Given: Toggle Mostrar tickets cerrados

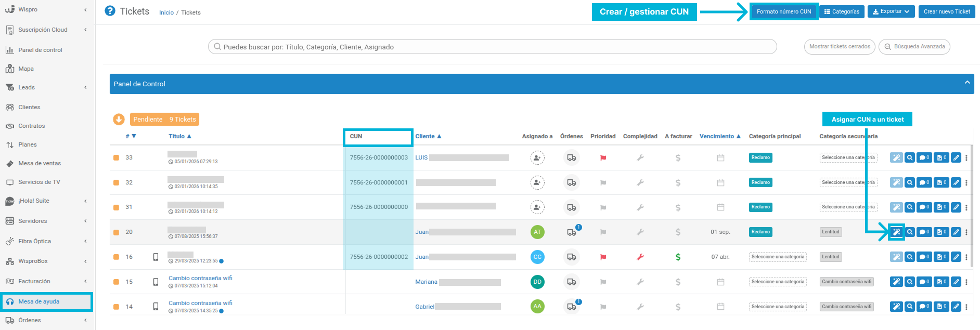Looking at the screenshot, I should pos(840,47).
